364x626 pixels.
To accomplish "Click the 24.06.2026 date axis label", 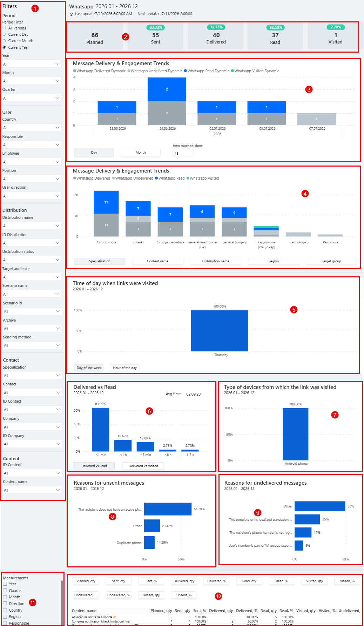I will pos(168,129).
